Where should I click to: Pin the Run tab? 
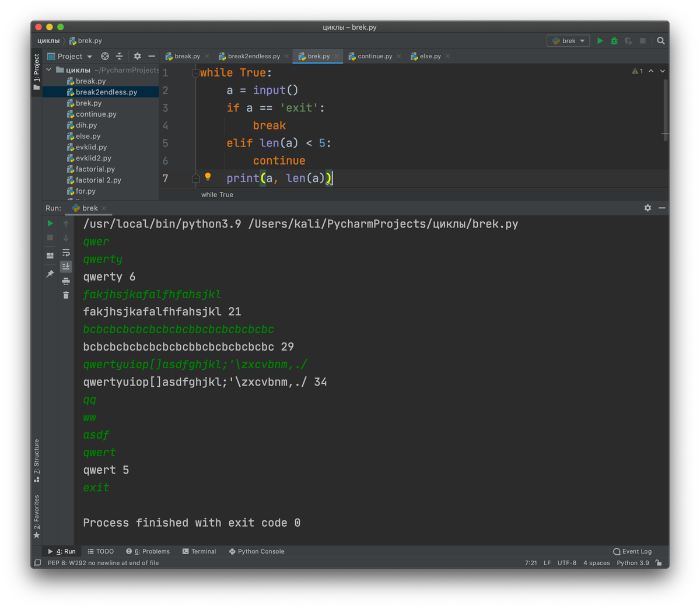click(x=50, y=274)
